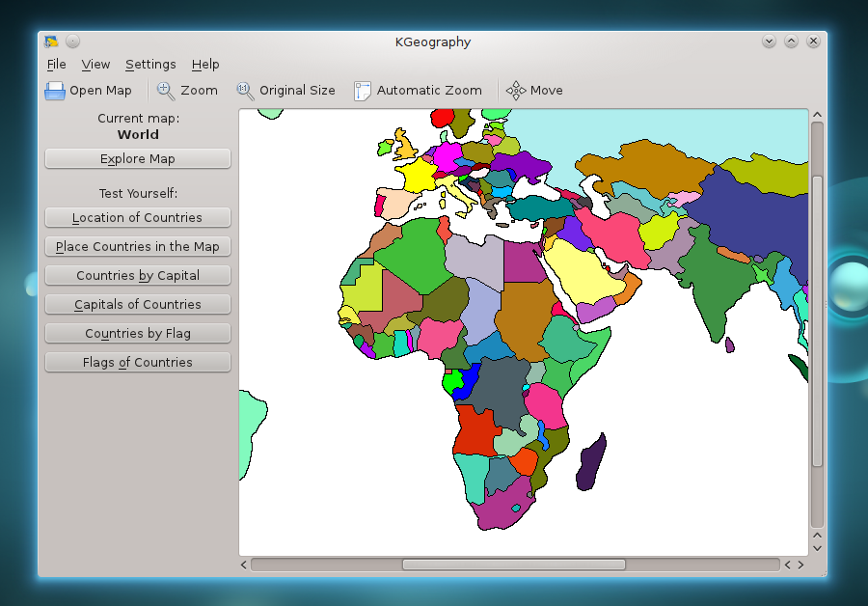Viewport: 868px width, 606px height.
Task: Click the right arrow of the horizontal scrollbar
Action: point(800,565)
